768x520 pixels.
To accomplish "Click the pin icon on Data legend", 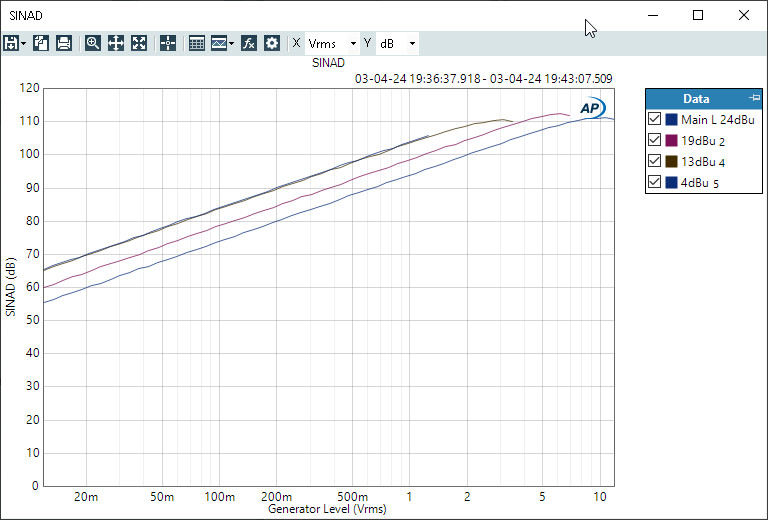I will tap(754, 97).
